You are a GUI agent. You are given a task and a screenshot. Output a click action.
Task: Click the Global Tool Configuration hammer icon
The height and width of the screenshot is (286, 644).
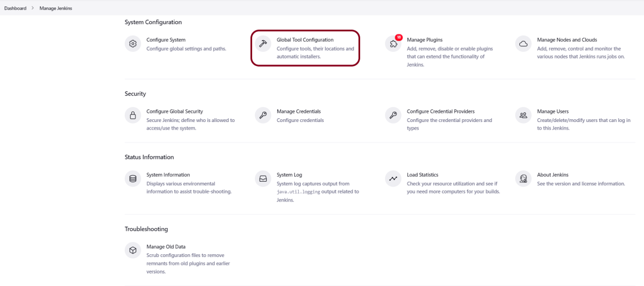(263, 44)
